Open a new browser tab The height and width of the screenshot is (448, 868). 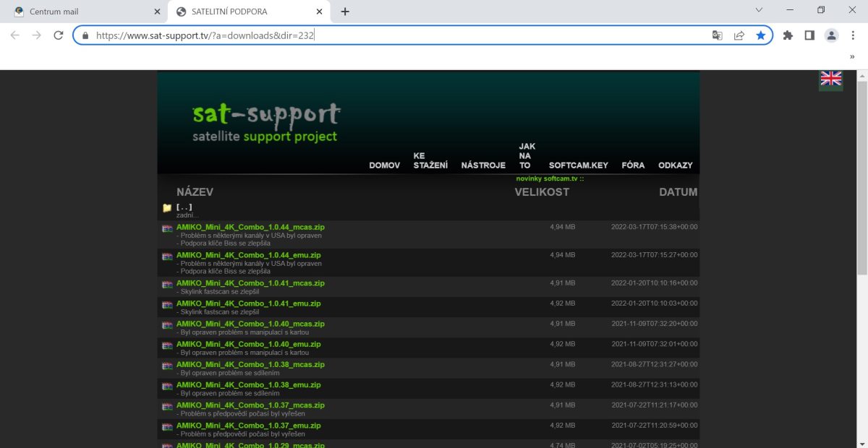(x=345, y=12)
